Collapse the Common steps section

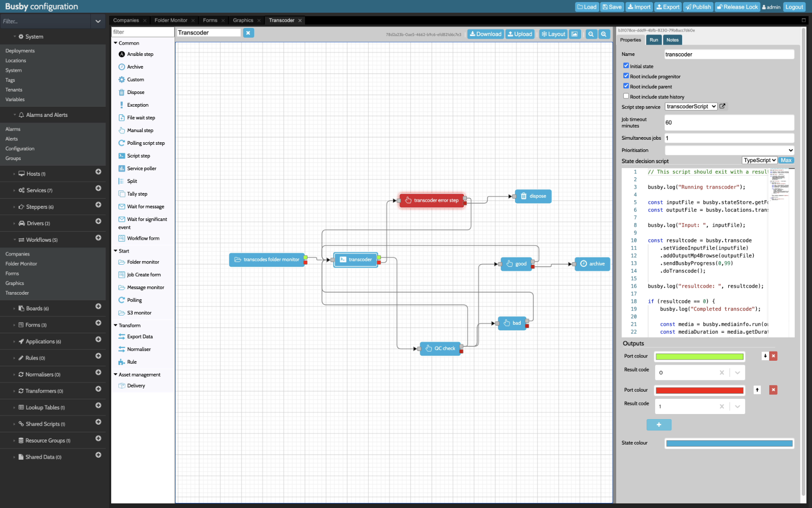click(x=116, y=43)
